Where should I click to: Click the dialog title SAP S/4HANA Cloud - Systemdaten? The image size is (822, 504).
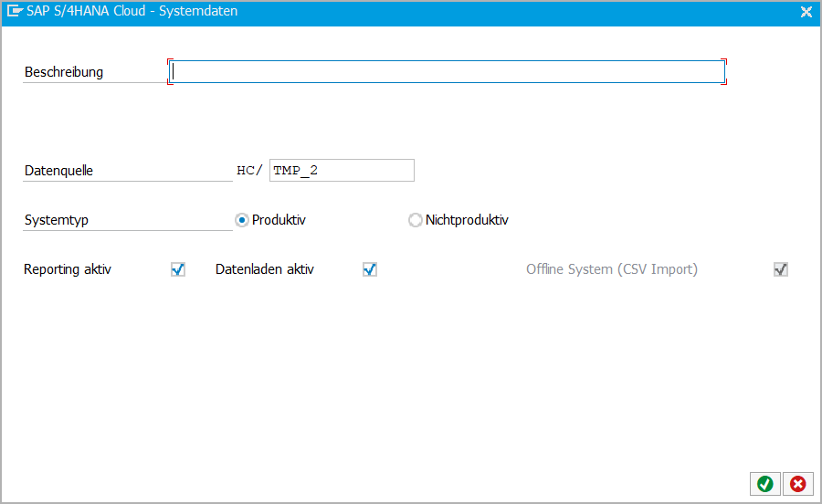[132, 11]
